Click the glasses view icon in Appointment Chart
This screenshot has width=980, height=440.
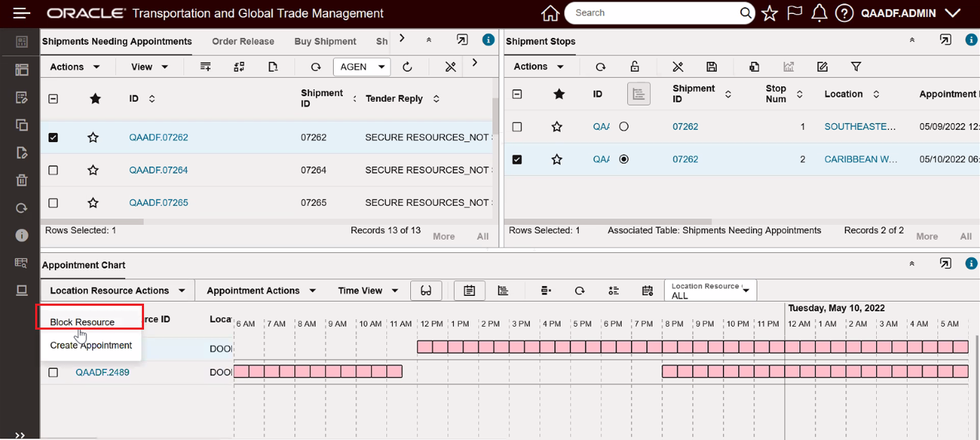coord(426,290)
